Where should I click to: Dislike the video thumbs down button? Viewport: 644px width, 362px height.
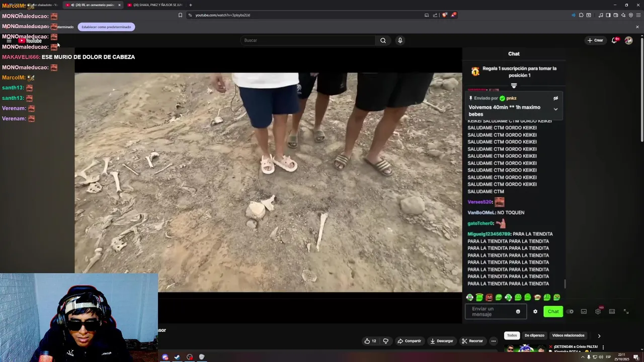385,341
